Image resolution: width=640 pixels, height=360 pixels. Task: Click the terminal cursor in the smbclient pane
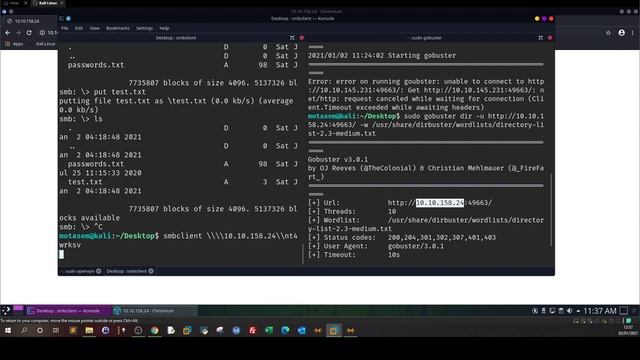click(61, 254)
